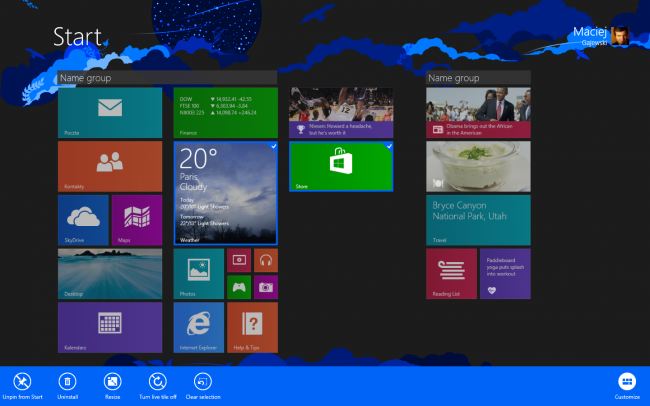Open the Help & Tips tile
Image resolution: width=650 pixels, height=406 pixels.
click(x=252, y=327)
